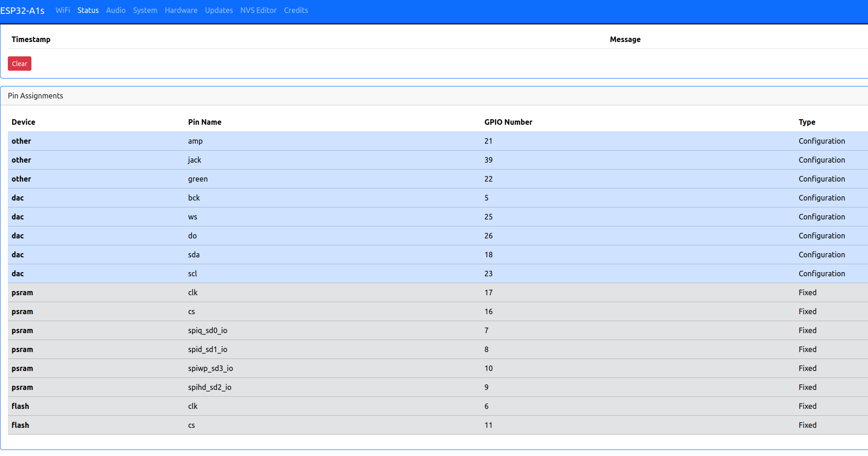The height and width of the screenshot is (456, 868).
Task: Click the Message column header
Action: [x=625, y=39]
